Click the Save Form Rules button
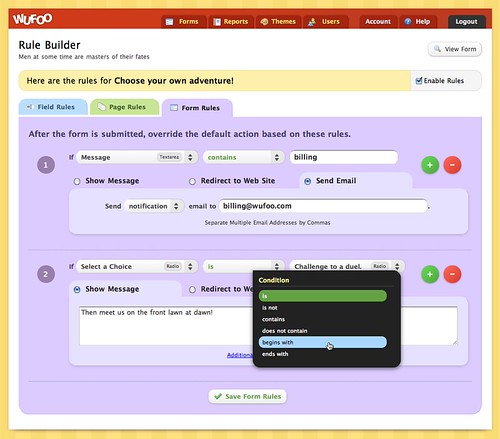 (x=248, y=396)
